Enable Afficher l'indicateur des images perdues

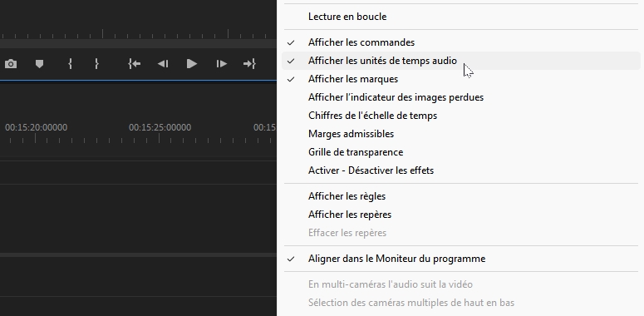461,97
